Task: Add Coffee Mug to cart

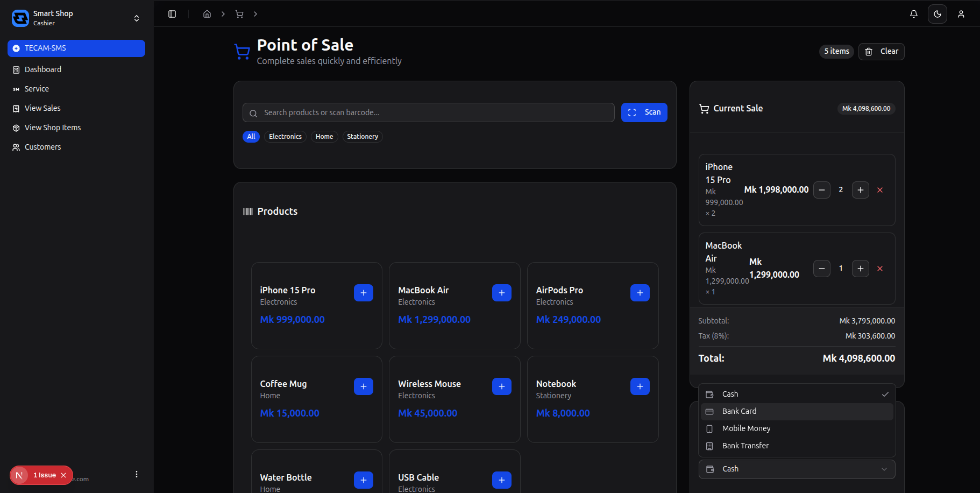Action: point(364,386)
